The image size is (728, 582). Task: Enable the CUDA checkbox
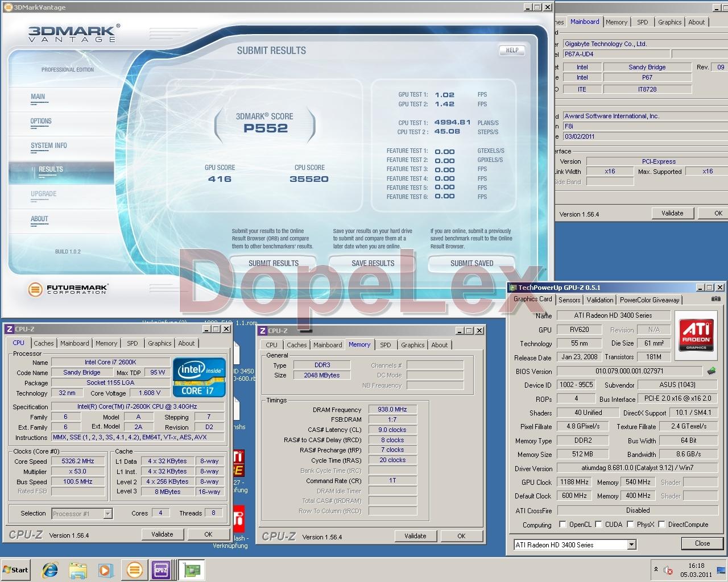(x=598, y=525)
